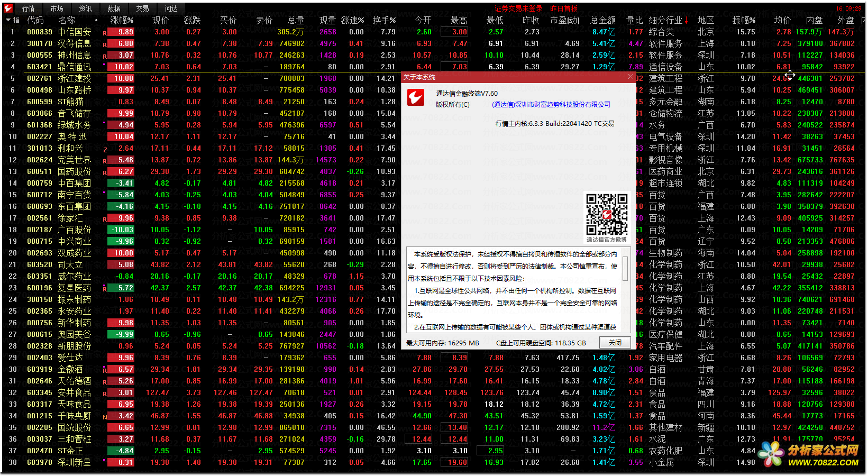Sort by the 涨幅% column header

(122, 21)
